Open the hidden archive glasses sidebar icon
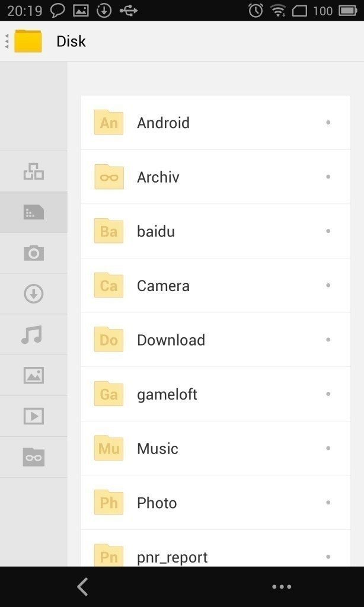 [x=33, y=457]
